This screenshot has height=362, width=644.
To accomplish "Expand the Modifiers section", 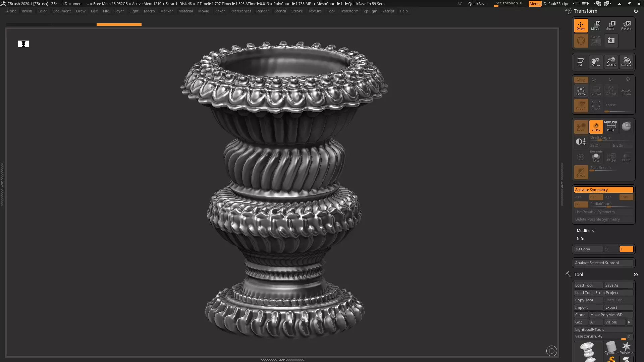I will pyautogui.click(x=585, y=231).
